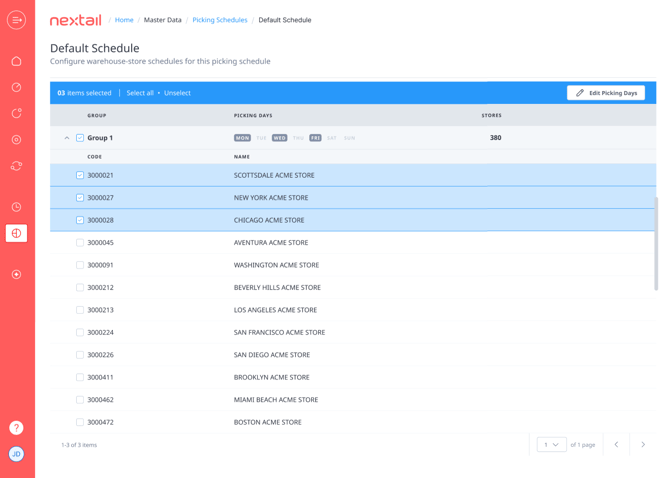This screenshot has width=670, height=478.
Task: Go to previous page arrow
Action: 616,445
